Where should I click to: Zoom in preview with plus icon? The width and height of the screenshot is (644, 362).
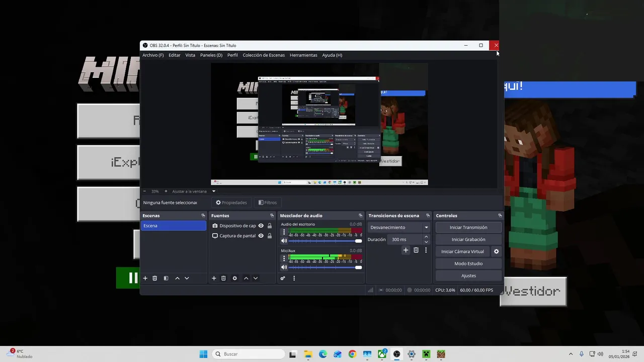[x=166, y=191]
